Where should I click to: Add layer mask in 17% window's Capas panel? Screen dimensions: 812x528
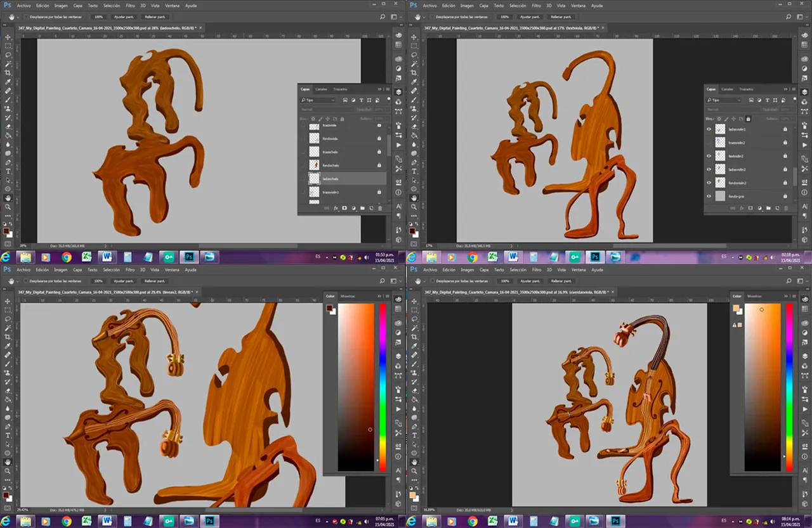(x=751, y=208)
